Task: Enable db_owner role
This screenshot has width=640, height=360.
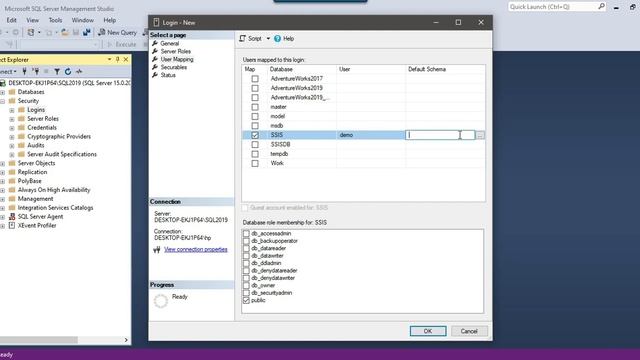Action: (246, 285)
